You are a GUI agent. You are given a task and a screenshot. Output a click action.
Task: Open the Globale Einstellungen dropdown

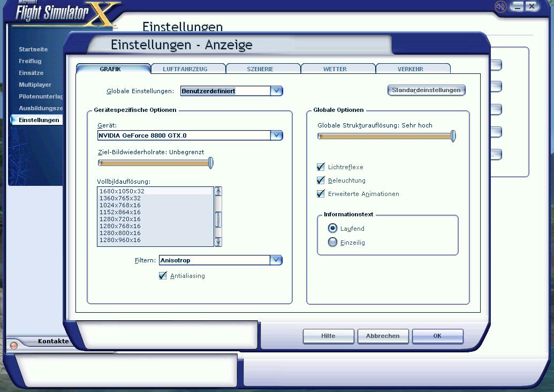point(277,91)
